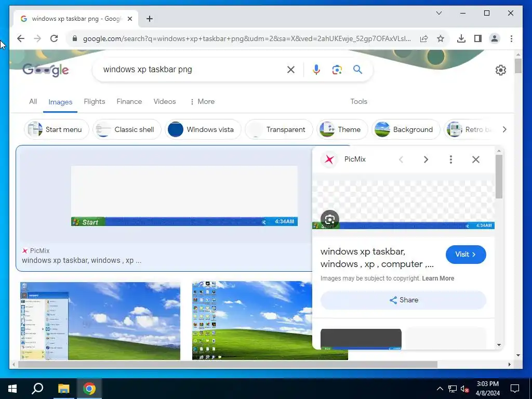
Task: Open the XP start menu wallpaper thumbnail
Action: tap(100, 321)
